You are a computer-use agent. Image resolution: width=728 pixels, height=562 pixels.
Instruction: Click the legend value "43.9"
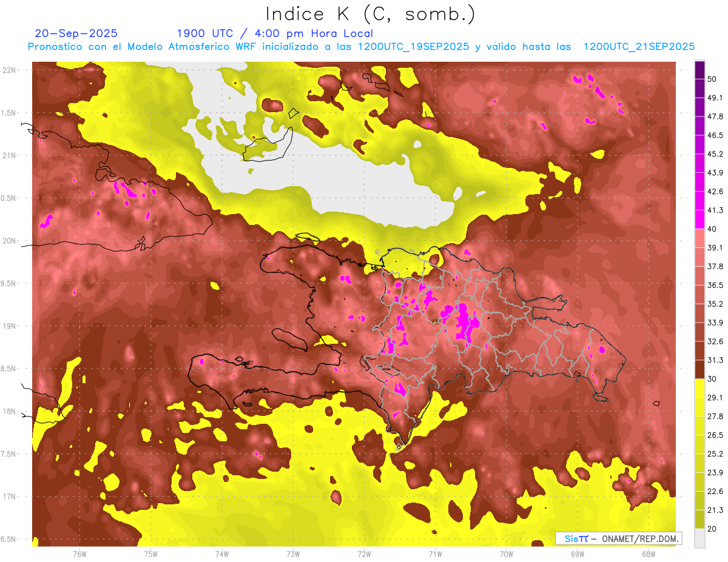[715, 173]
